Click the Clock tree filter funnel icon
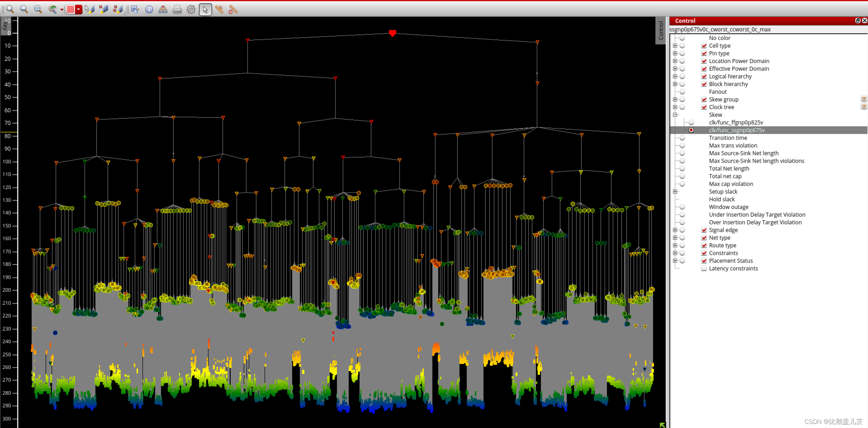The height and width of the screenshot is (428, 868). [x=864, y=107]
